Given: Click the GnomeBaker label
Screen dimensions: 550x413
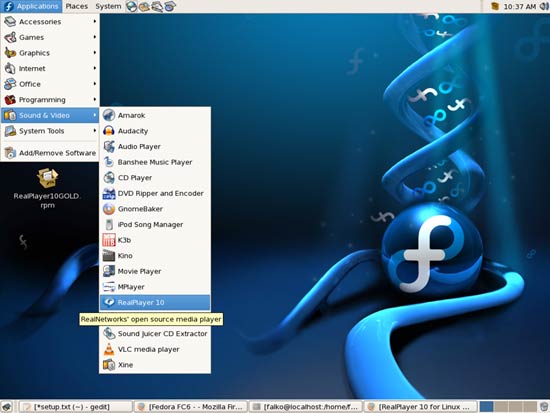Looking at the screenshot, I should click(x=140, y=209).
